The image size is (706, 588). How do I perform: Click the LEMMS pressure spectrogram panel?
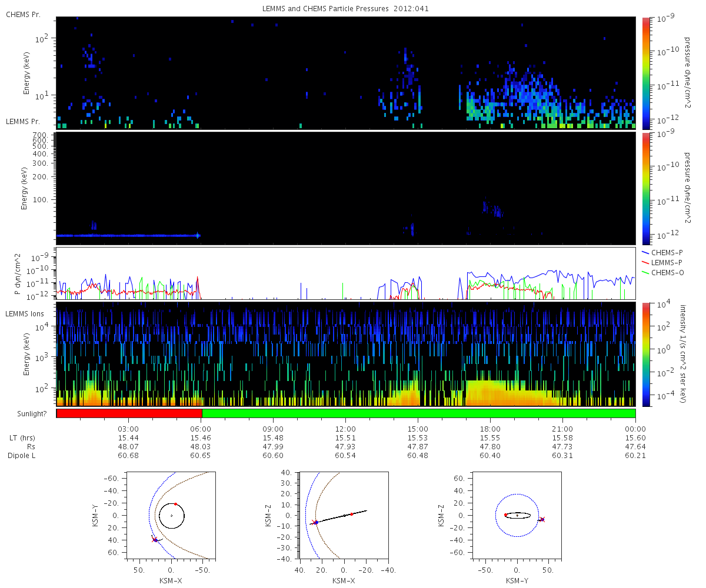(x=346, y=188)
